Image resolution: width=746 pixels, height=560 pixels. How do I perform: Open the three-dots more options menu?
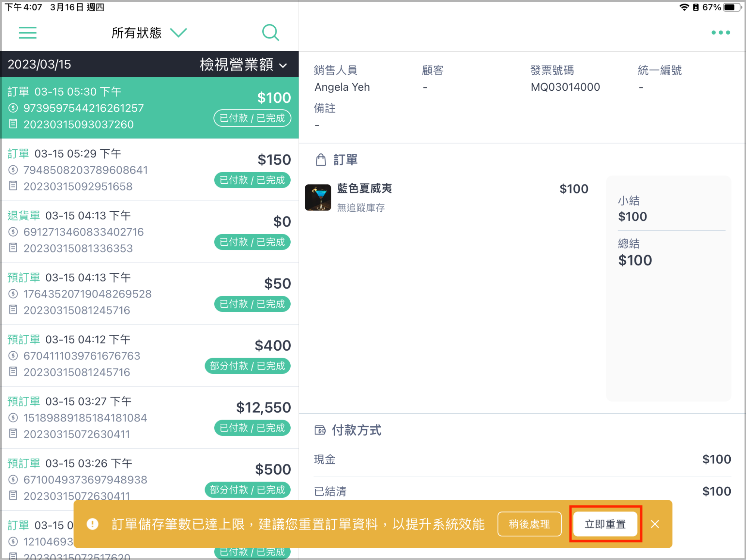tap(720, 33)
